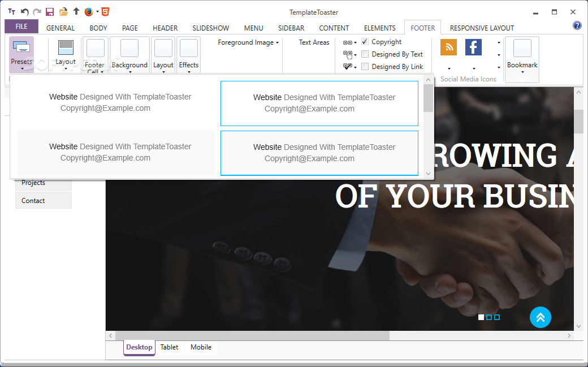588x367 pixels.
Task: Switch to Tablet preview mode
Action: 169,347
